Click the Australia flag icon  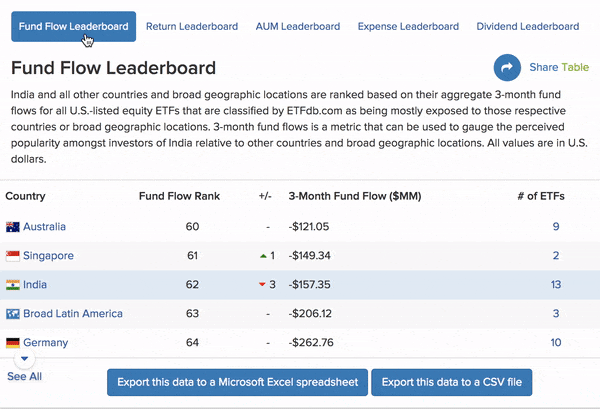click(13, 227)
